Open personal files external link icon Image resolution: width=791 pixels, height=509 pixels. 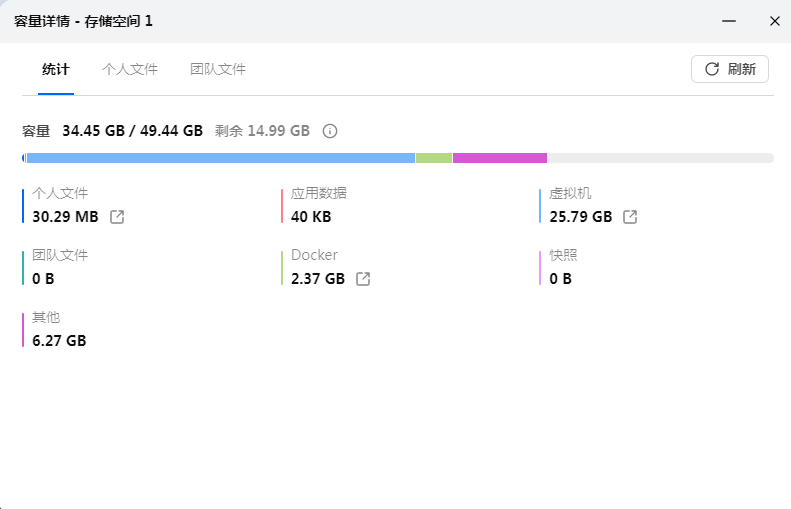click(x=117, y=217)
